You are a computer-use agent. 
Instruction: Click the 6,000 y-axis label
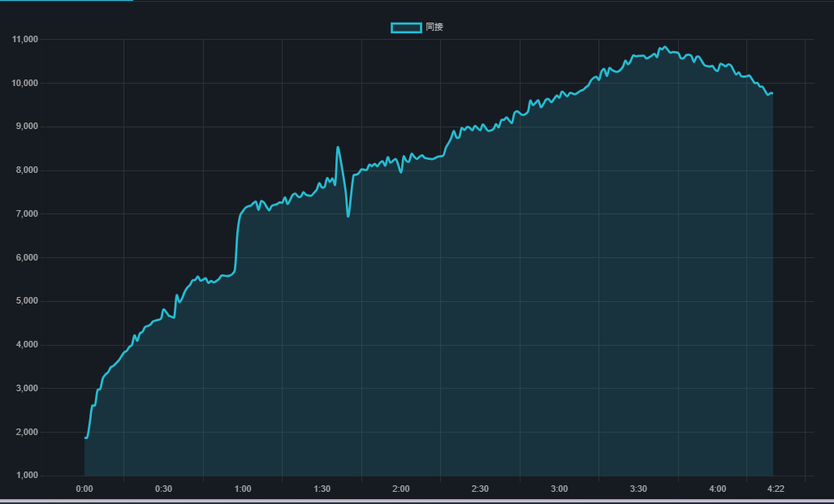click(x=28, y=257)
